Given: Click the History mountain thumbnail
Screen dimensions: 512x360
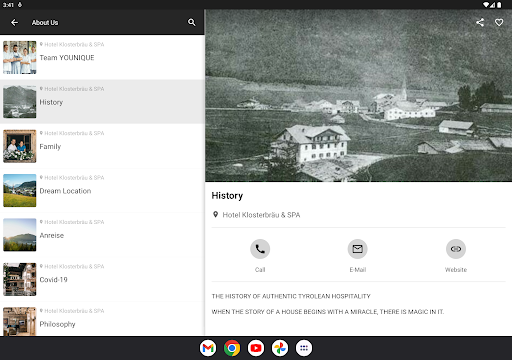Looking at the screenshot, I should [x=20, y=102].
